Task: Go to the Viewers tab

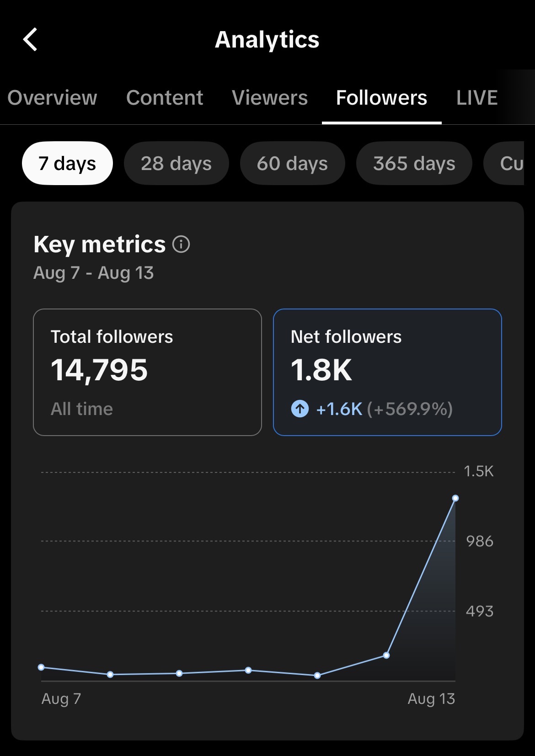Action: (270, 97)
